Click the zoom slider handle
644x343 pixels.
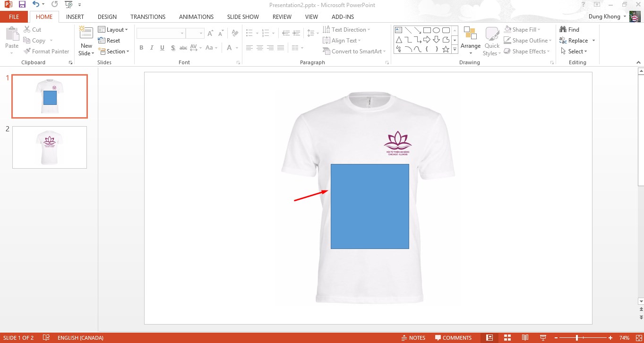pyautogui.click(x=577, y=338)
